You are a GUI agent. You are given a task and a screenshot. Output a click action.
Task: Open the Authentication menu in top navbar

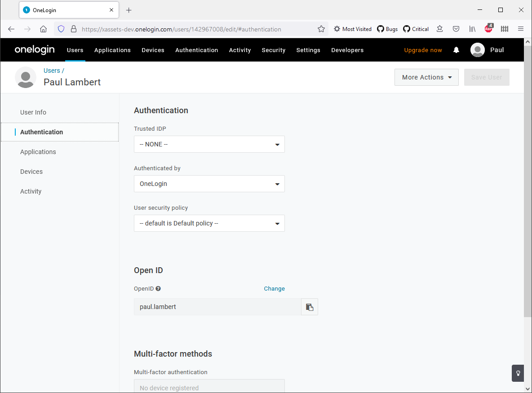[x=196, y=50]
